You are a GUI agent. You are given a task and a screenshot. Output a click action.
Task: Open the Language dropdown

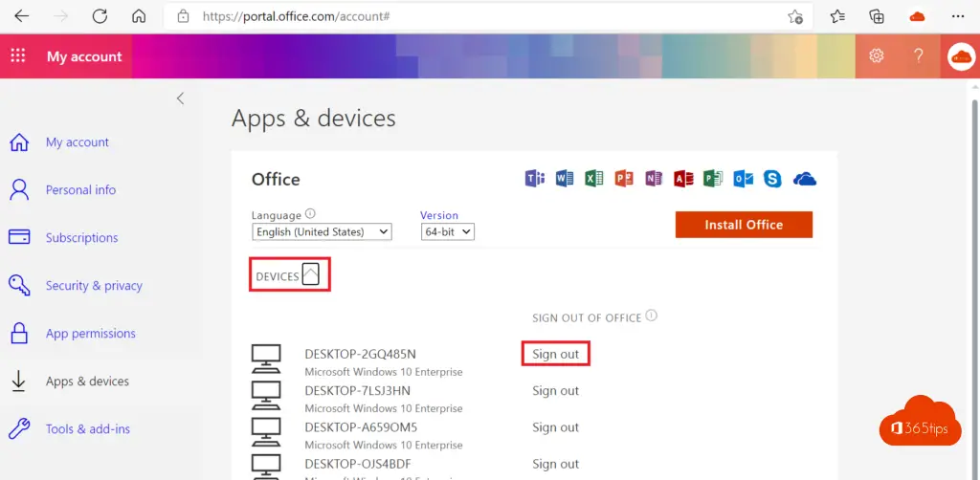(x=322, y=232)
